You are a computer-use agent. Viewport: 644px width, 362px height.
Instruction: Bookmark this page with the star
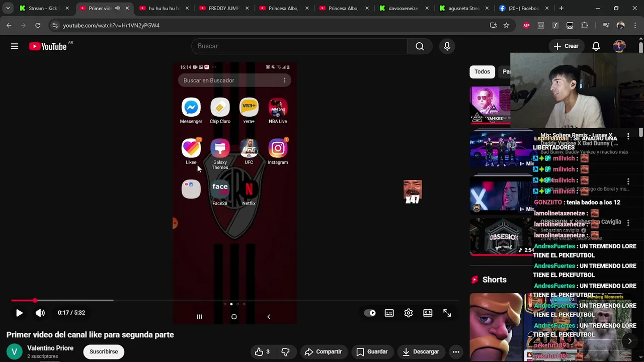tap(506, 25)
